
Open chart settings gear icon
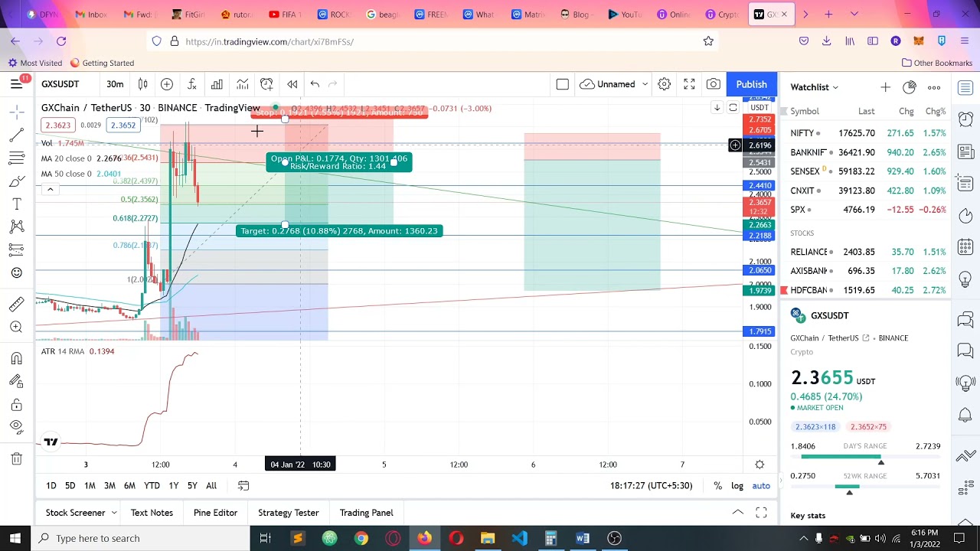[x=665, y=84]
